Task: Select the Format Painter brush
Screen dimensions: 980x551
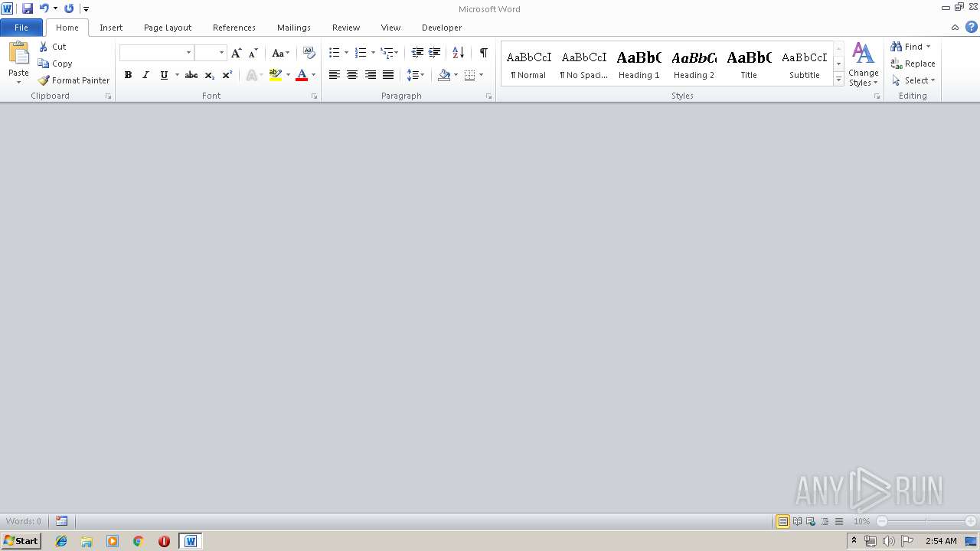Action: point(44,80)
